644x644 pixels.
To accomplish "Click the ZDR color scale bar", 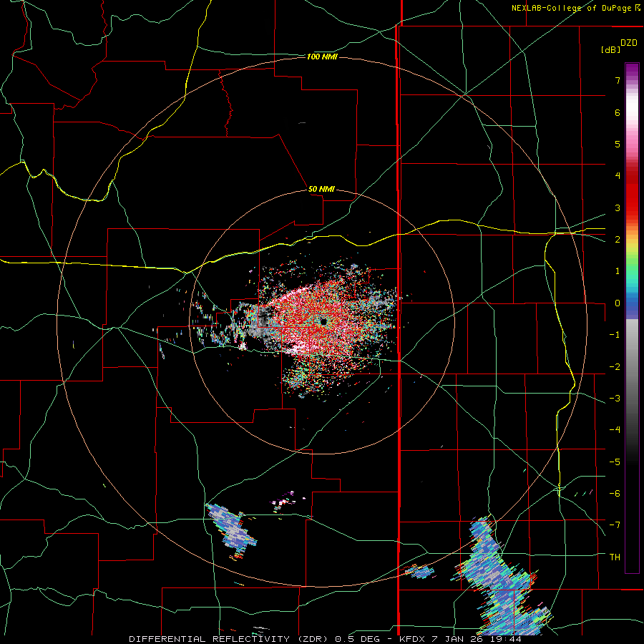I will (x=632, y=318).
